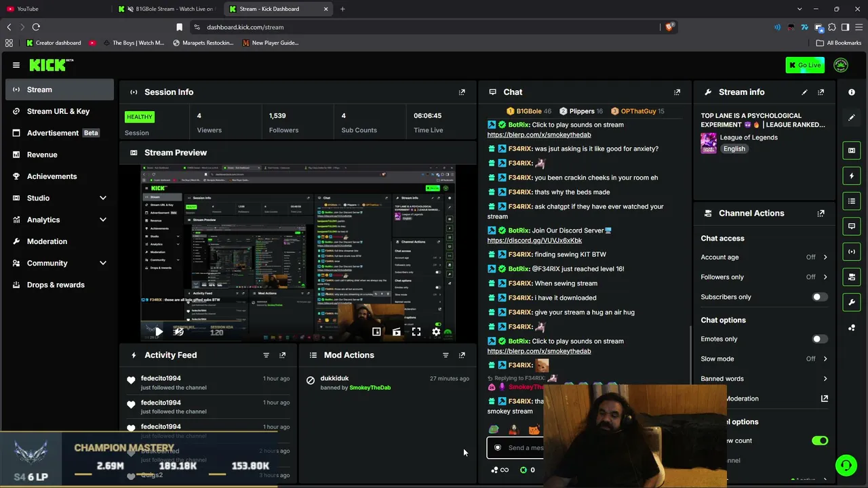Select the Stream sidebar item

[60, 89]
